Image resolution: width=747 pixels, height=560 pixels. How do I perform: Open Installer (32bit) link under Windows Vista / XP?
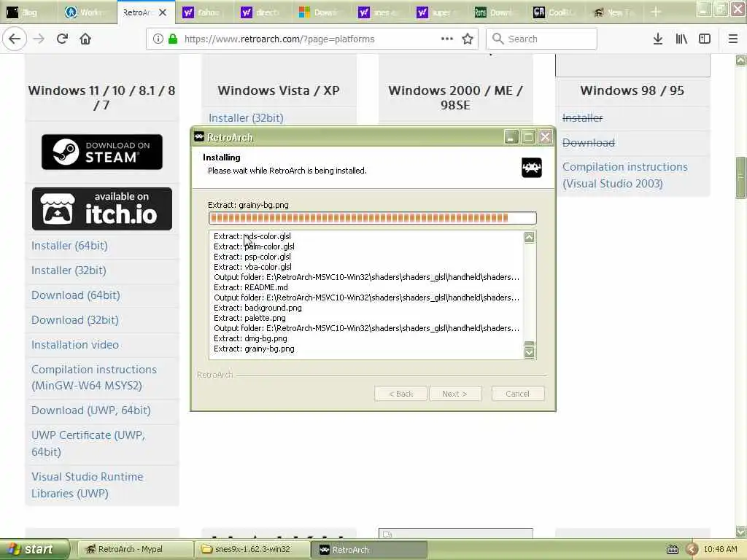point(246,117)
